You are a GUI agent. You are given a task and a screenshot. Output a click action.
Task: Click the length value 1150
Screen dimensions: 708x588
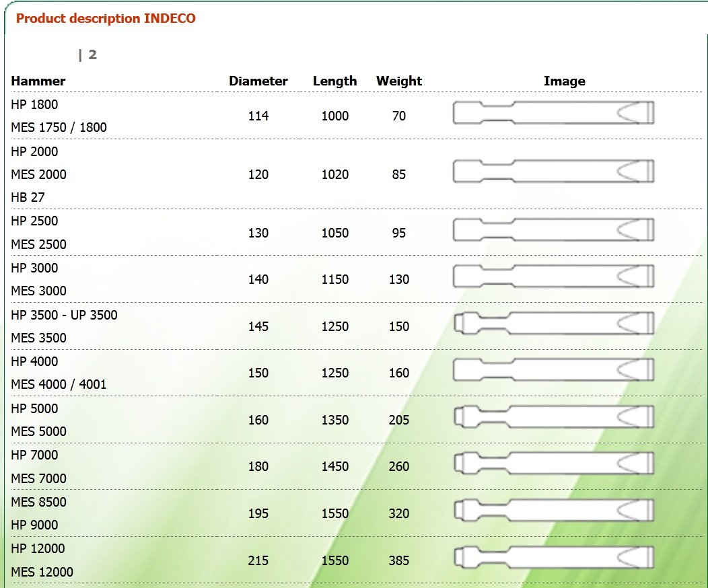click(x=335, y=279)
